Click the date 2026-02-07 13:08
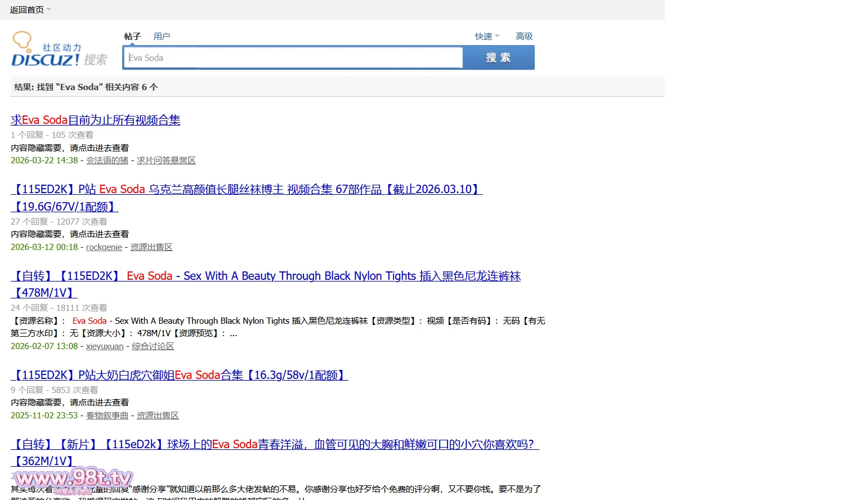868x500 pixels. click(x=44, y=346)
